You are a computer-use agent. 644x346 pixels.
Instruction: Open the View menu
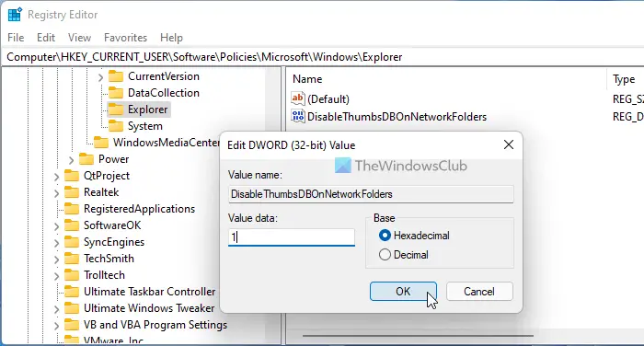tap(79, 38)
